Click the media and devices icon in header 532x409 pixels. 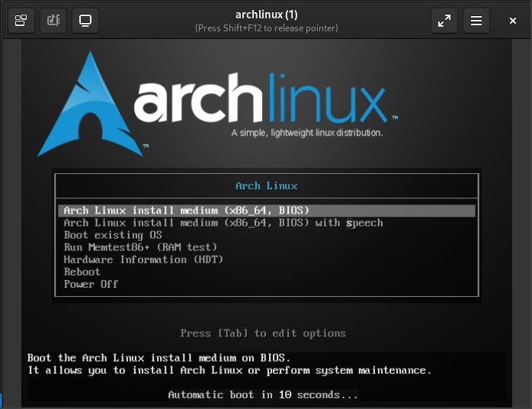click(53, 21)
